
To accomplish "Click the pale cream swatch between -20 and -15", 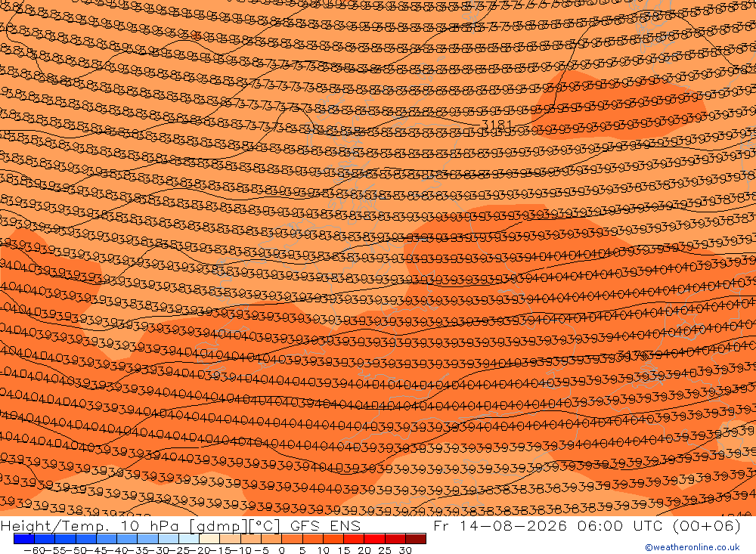I will (209, 539).
